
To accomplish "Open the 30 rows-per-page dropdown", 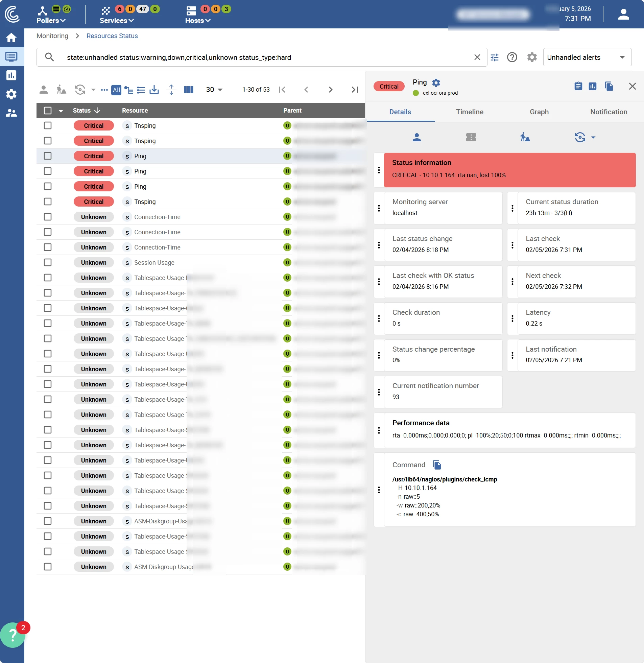I will 214,90.
